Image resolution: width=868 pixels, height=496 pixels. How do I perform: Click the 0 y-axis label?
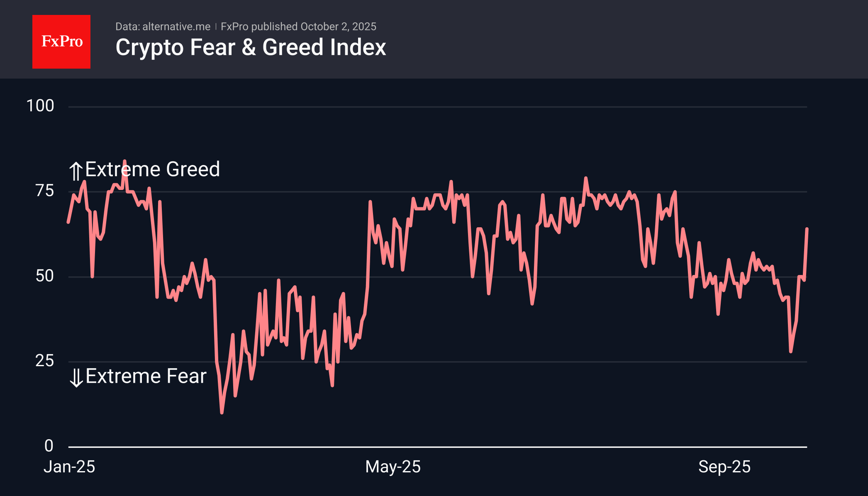49,446
